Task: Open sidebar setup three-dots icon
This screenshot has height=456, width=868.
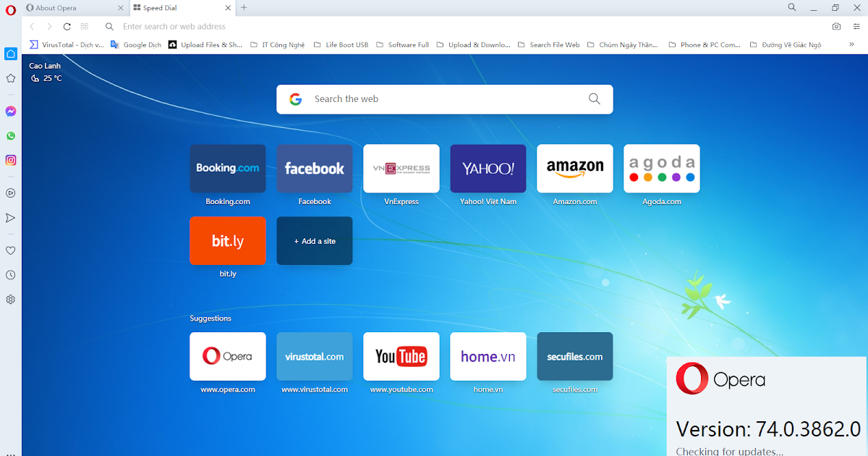Action: [10, 453]
